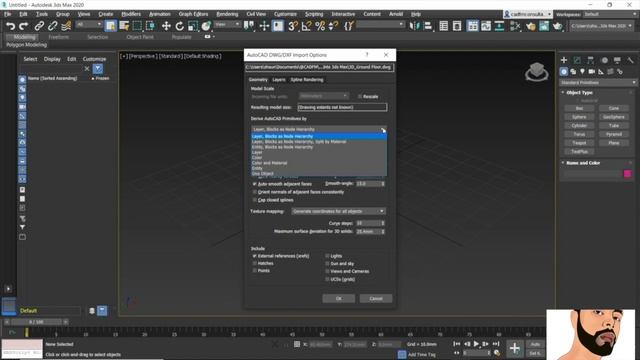Click the Redo arrow icon
The width and height of the screenshot is (640, 360).
(x=24, y=26)
